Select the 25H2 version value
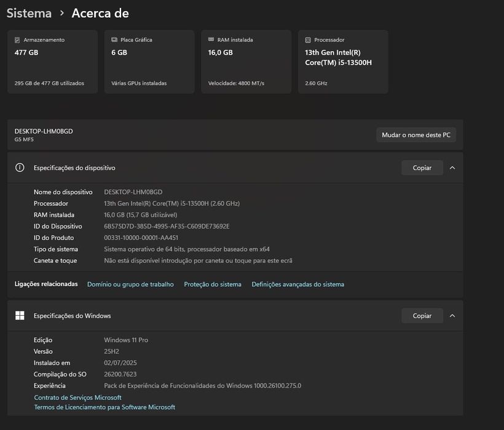 pos(111,351)
